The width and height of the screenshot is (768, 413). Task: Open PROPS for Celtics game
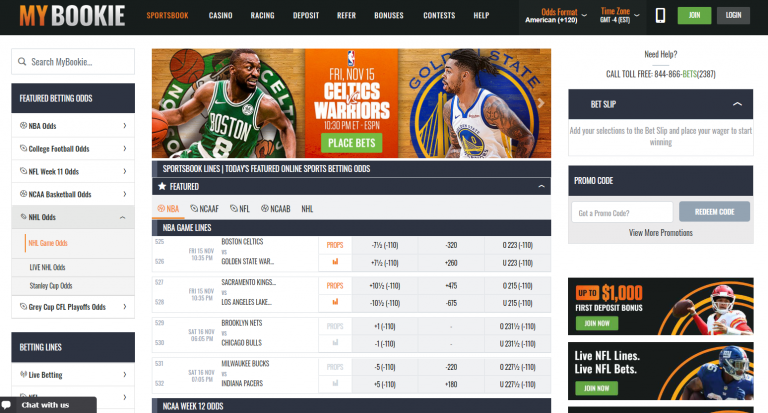click(x=335, y=245)
